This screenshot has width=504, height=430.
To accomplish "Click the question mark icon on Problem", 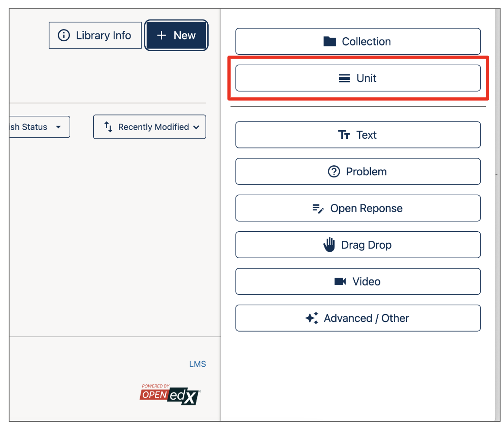I will 333,171.
